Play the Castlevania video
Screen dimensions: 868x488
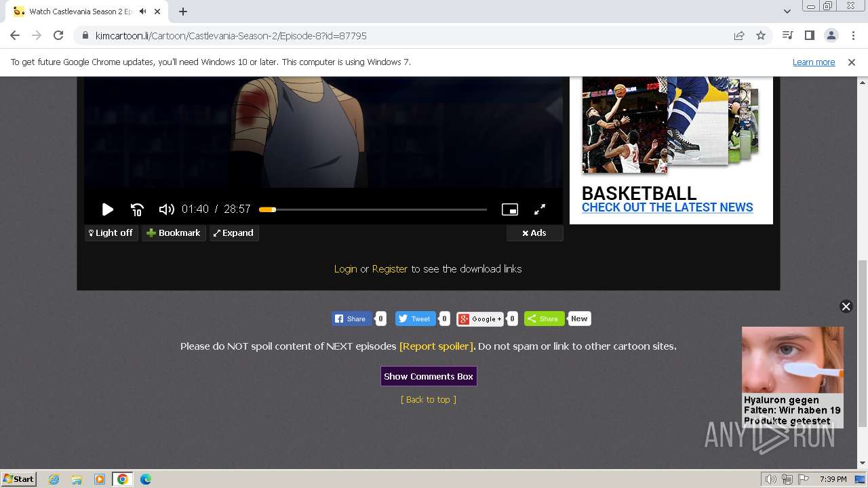point(107,209)
